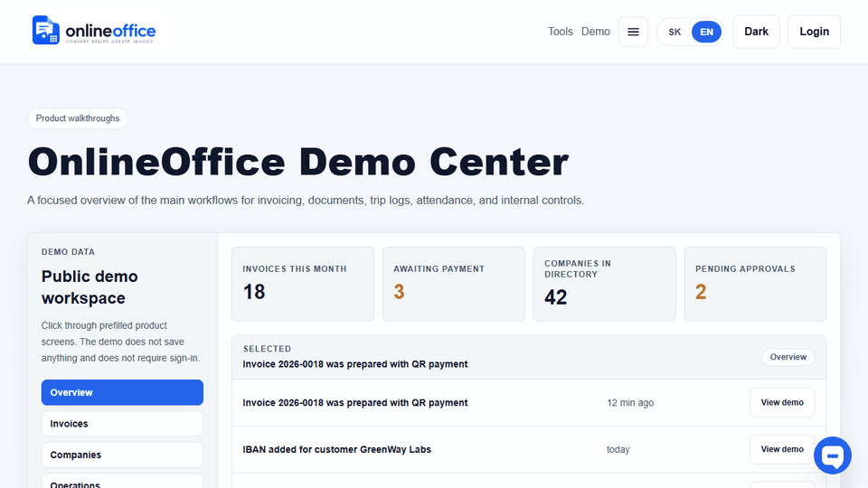Image resolution: width=868 pixels, height=488 pixels.
Task: Click the onlineoffice logo icon
Action: pos(45,30)
